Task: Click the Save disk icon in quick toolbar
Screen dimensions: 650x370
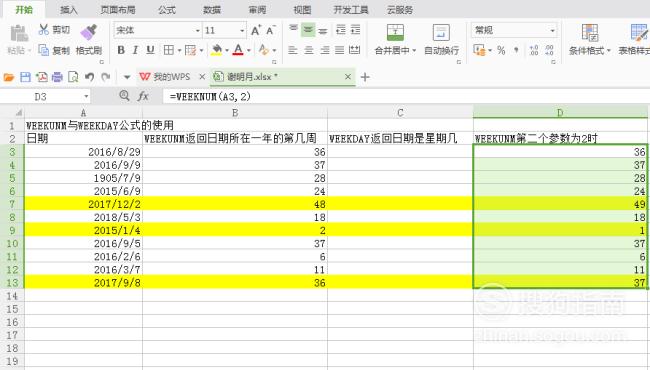Action: [x=25, y=77]
